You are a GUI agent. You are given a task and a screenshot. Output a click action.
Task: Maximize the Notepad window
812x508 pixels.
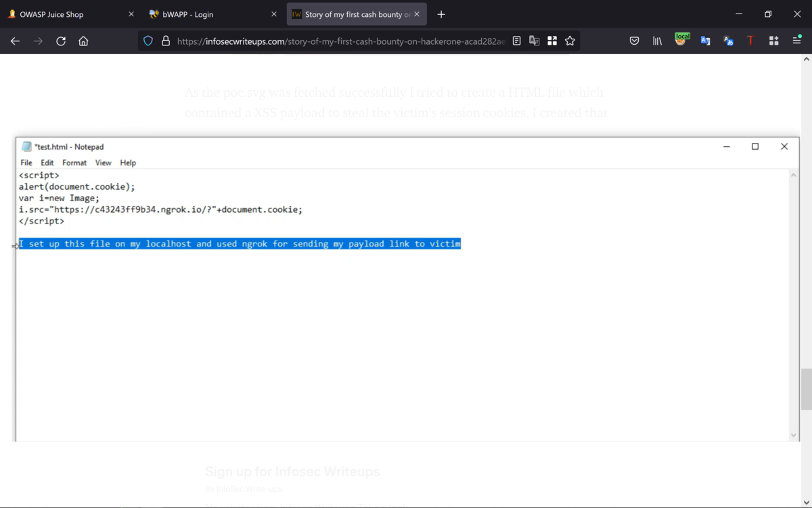click(x=755, y=146)
